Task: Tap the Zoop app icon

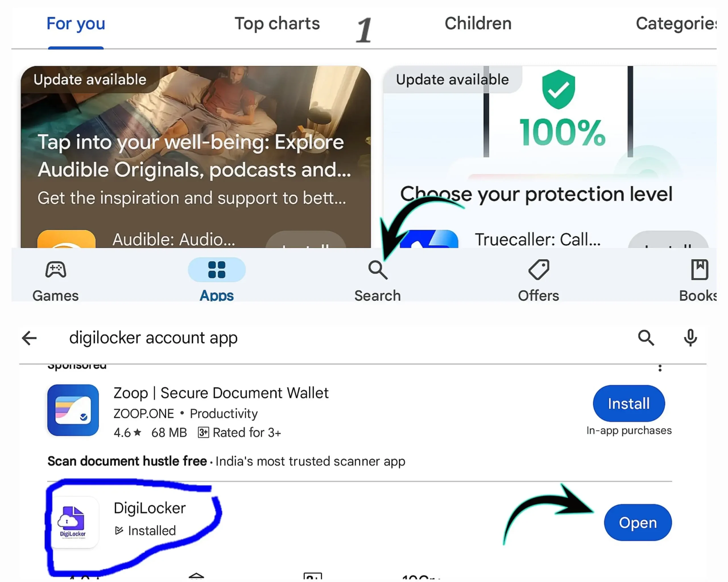Action: point(73,410)
